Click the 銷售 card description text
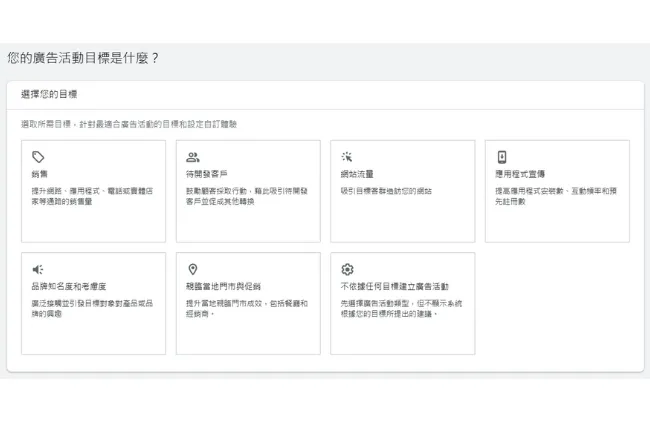This screenshot has width=650, height=430. [87, 194]
